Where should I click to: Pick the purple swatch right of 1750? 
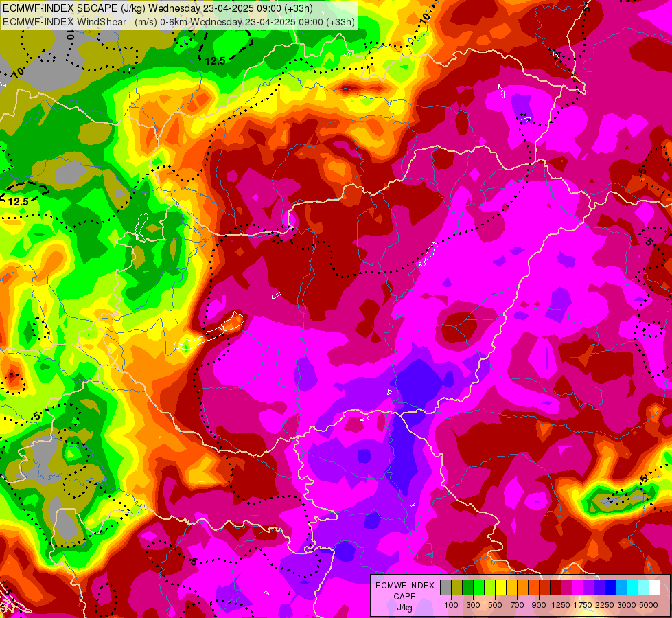588,587
